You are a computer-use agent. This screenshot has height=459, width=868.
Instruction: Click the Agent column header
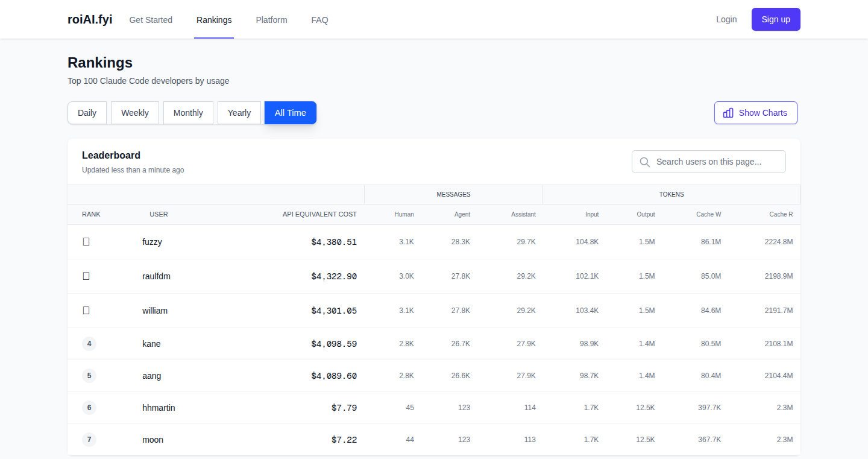tap(462, 214)
